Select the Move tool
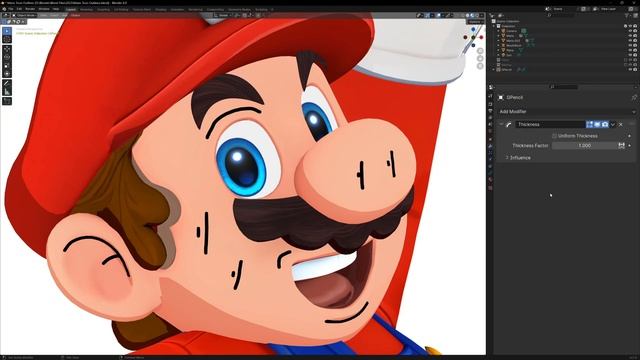 [x=7, y=49]
